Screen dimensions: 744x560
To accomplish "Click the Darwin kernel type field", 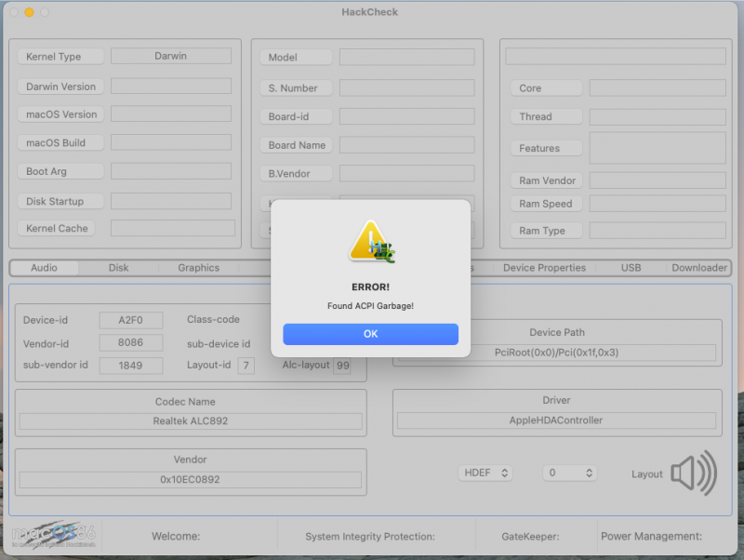I will tap(171, 56).
